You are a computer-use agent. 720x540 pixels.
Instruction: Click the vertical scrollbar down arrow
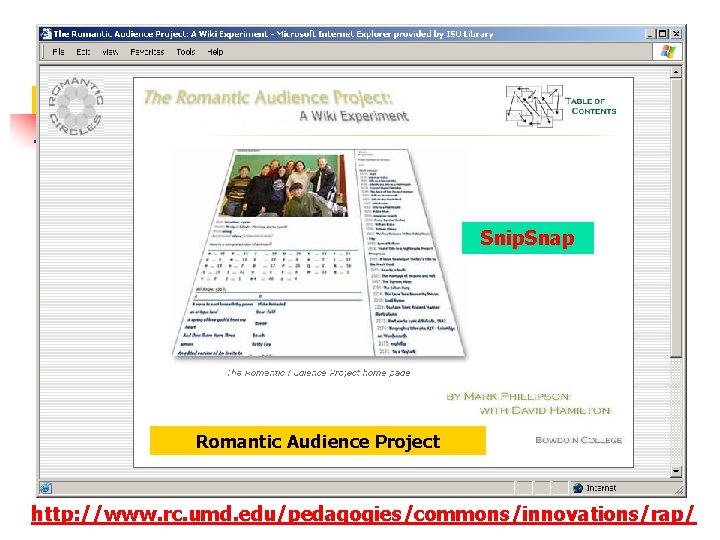click(x=675, y=472)
